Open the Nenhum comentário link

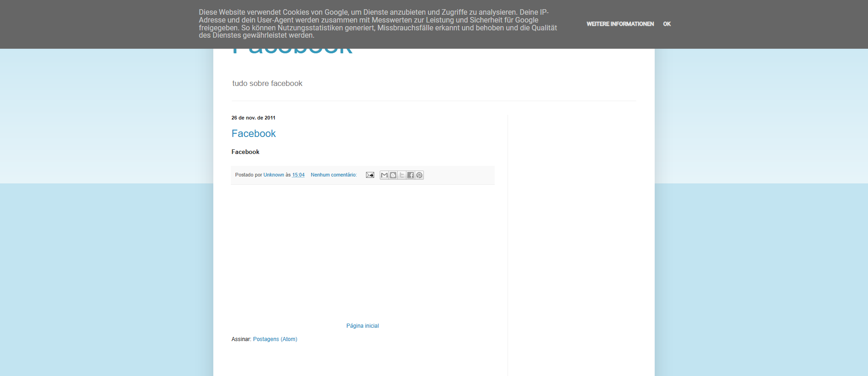[x=334, y=175]
